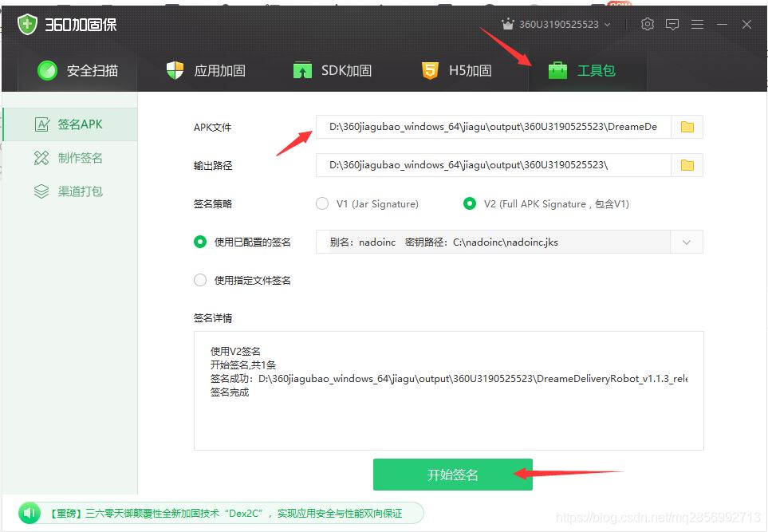Open the settings gear icon
The image size is (768, 532).
648,24
